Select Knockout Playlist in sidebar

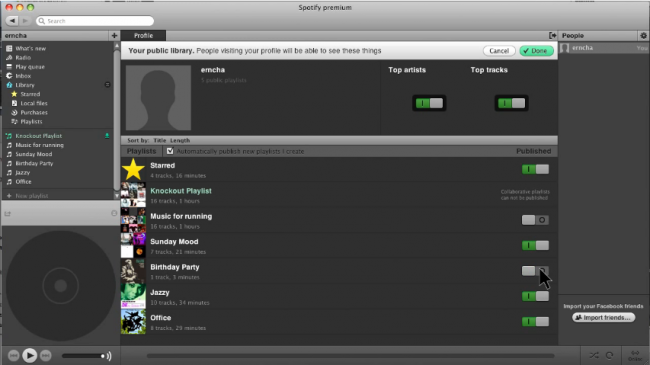(x=39, y=136)
